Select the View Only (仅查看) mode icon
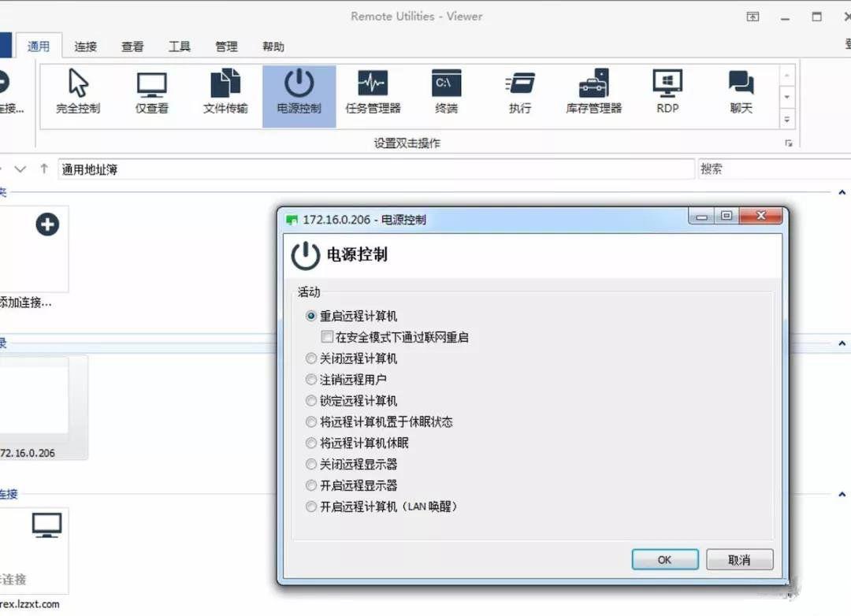 coord(151,91)
